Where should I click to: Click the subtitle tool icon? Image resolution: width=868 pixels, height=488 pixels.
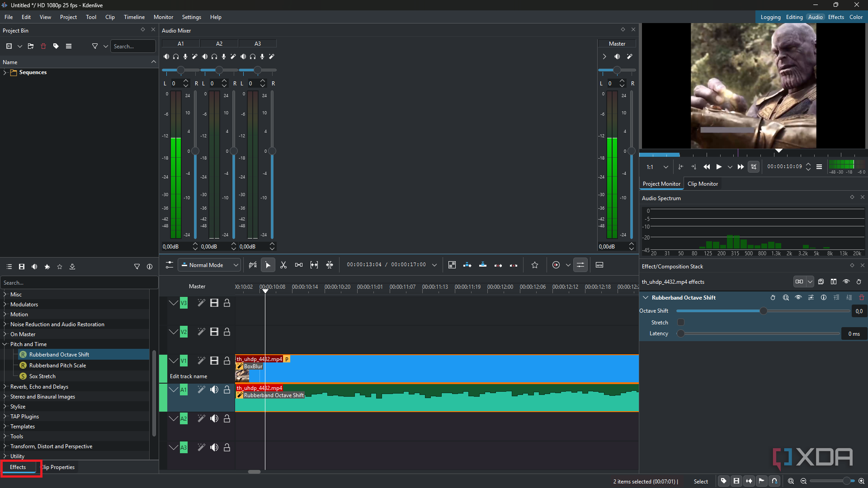599,265
